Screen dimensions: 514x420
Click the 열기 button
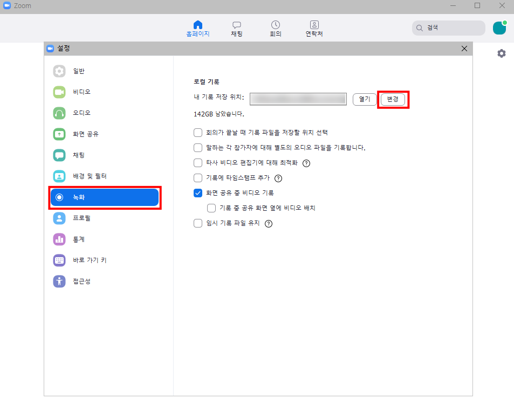(x=365, y=99)
